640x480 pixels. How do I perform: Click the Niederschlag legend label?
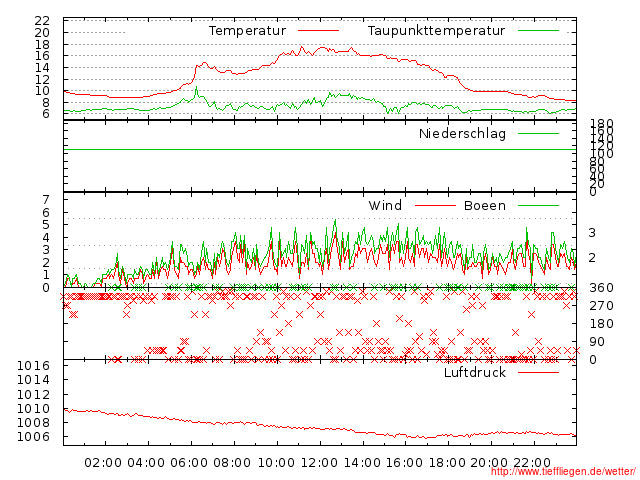point(462,133)
